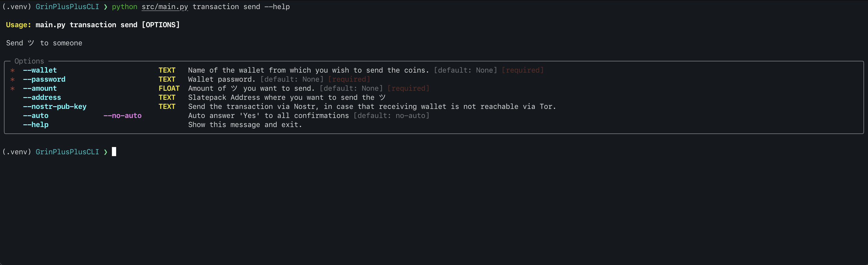The height and width of the screenshot is (265, 868).
Task: Click the --help option in Options box
Action: tap(36, 125)
